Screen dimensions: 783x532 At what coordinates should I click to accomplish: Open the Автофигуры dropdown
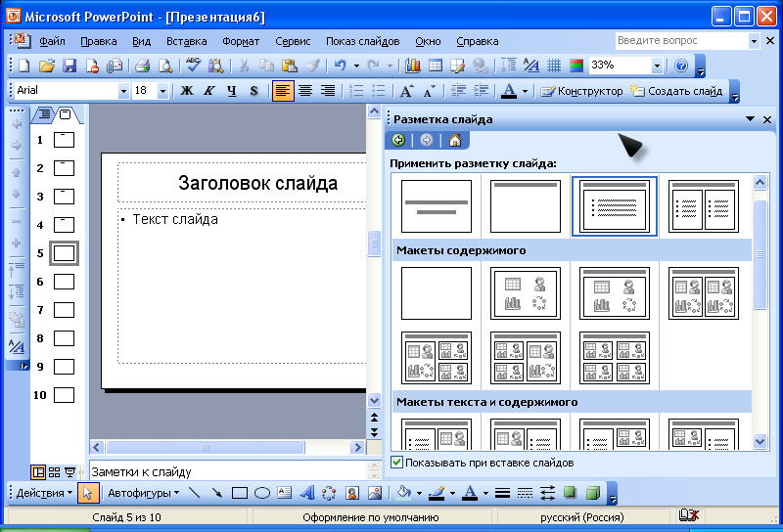[x=143, y=493]
